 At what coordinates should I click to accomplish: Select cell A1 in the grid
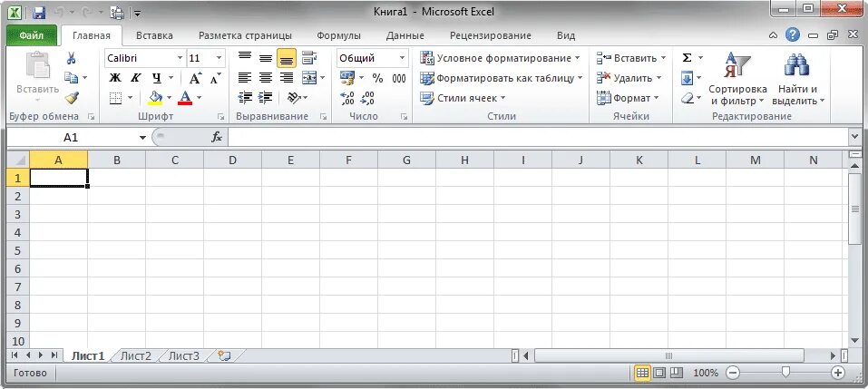point(58,177)
